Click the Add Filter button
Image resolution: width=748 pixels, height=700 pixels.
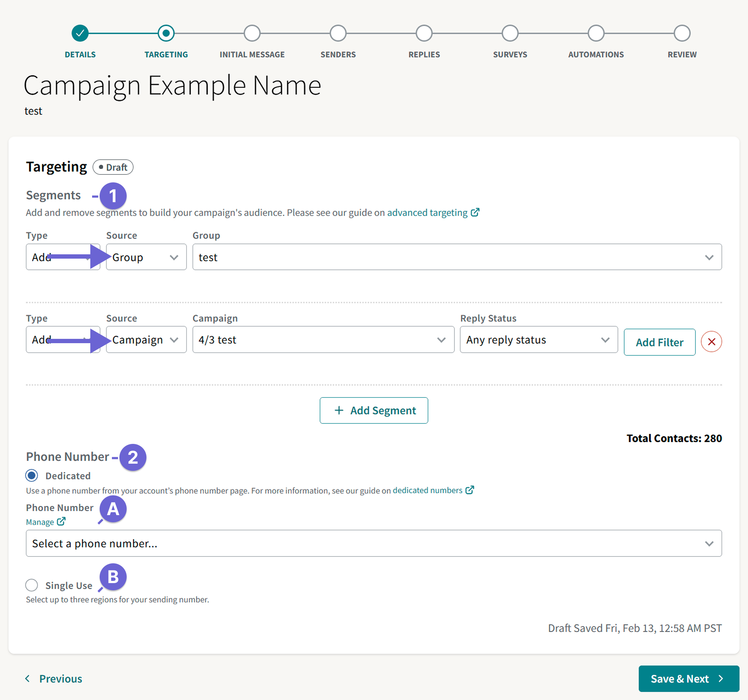coord(659,341)
